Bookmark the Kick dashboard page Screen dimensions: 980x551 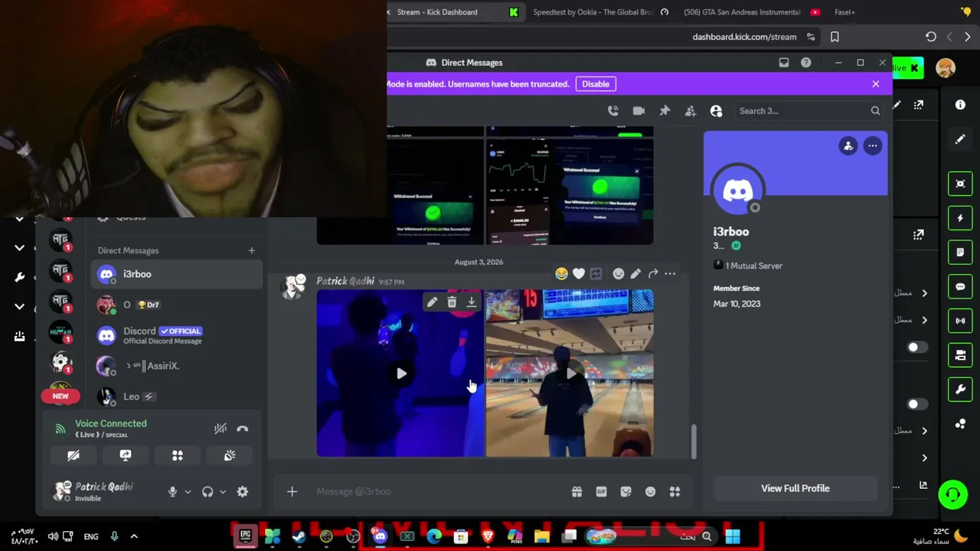(835, 37)
